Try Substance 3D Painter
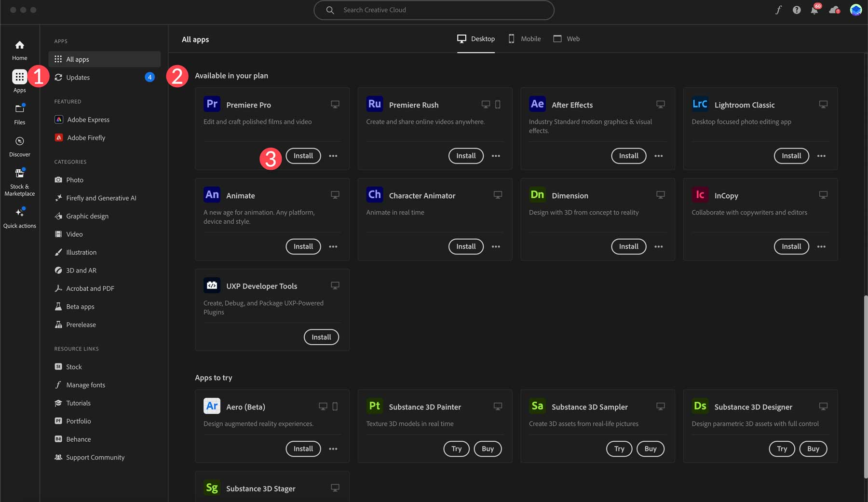 click(x=456, y=448)
